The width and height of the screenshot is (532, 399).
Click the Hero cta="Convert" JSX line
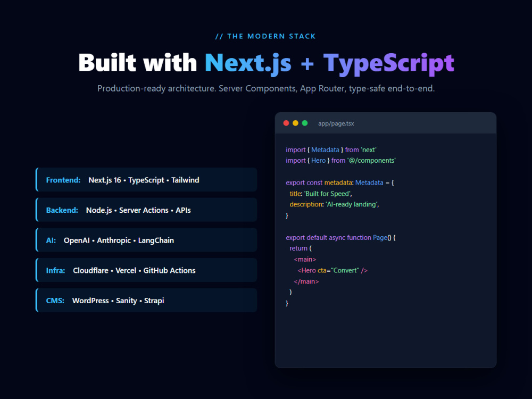click(332, 270)
